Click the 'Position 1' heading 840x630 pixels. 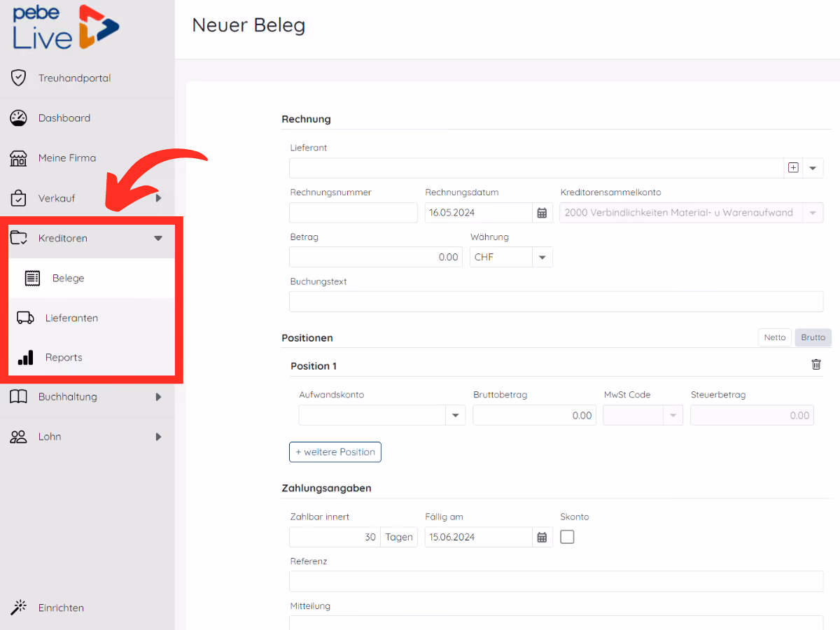(314, 366)
